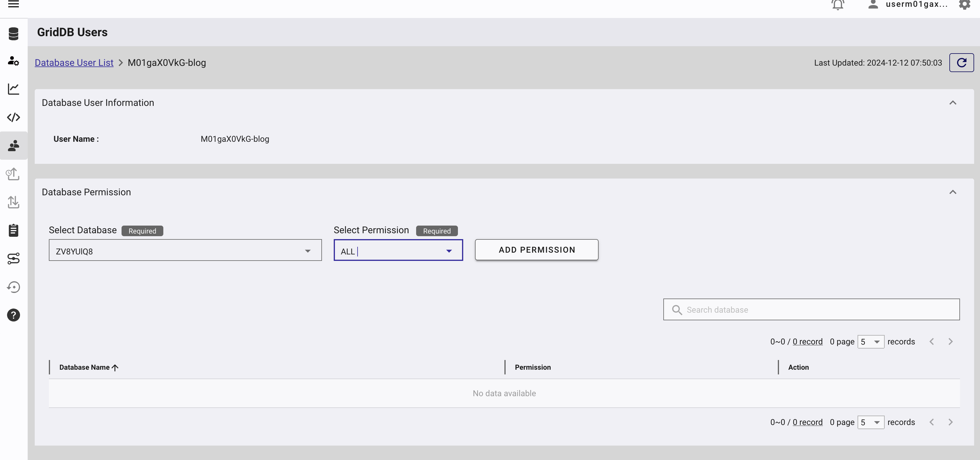Viewport: 980px width, 460px height.
Task: Open the code query sidebar icon
Action: [13, 117]
